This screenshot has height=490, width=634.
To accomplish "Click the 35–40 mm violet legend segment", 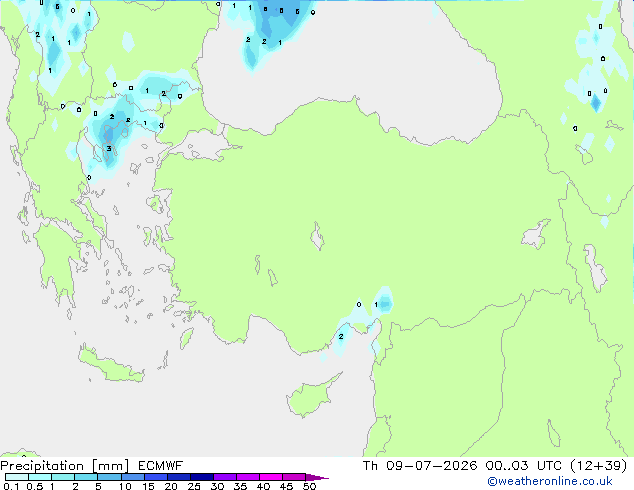I will [x=247, y=477].
